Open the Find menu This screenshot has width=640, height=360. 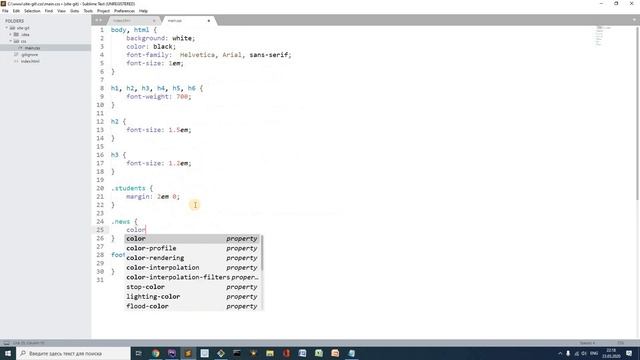[x=49, y=11]
